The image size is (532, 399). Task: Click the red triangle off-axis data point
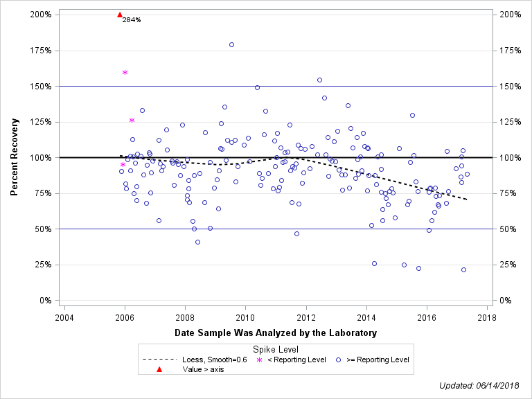(120, 15)
